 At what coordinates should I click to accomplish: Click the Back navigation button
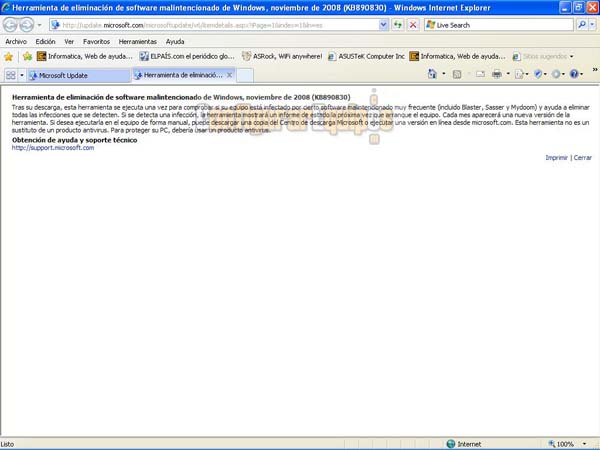(x=10, y=25)
